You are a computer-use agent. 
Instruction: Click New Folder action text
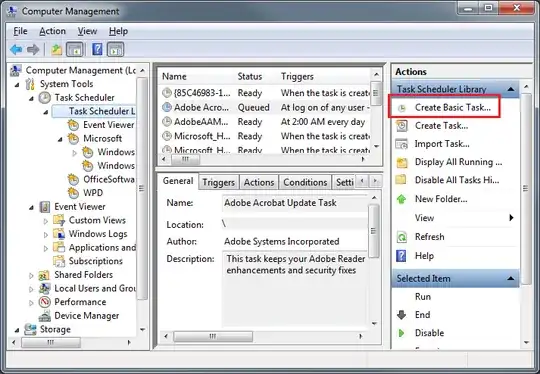pos(441,199)
